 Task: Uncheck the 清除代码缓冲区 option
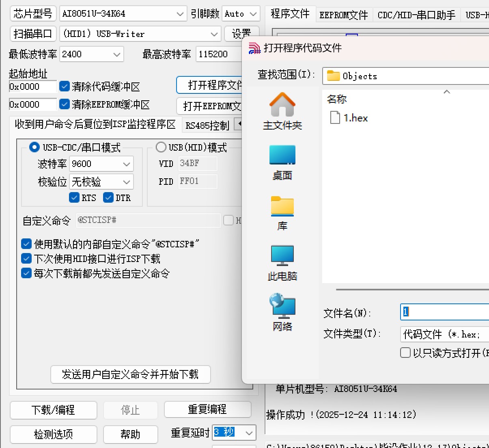point(65,86)
